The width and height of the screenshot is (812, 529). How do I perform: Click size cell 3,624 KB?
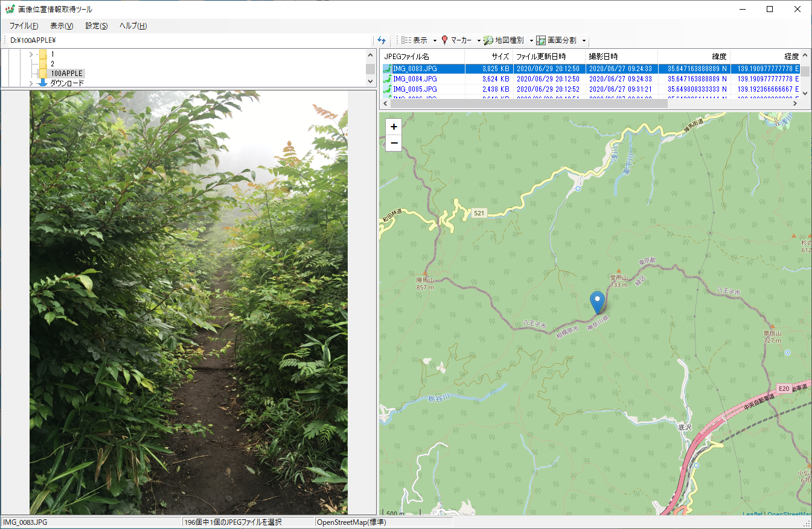coord(496,79)
